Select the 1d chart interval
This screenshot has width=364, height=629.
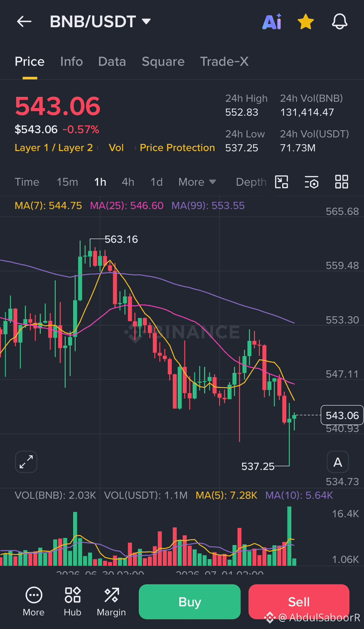click(x=157, y=182)
